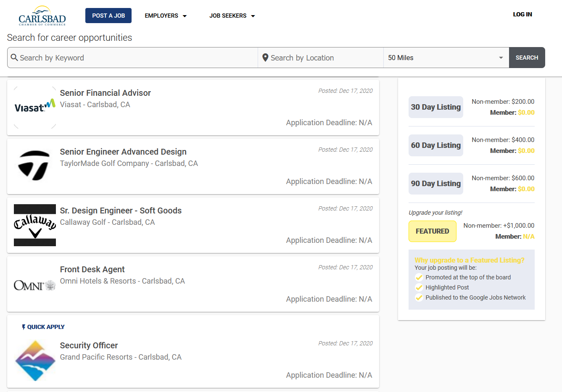Click 'Non-member: $400.00' price text
Screen dimensions: 562x392
pos(503,140)
